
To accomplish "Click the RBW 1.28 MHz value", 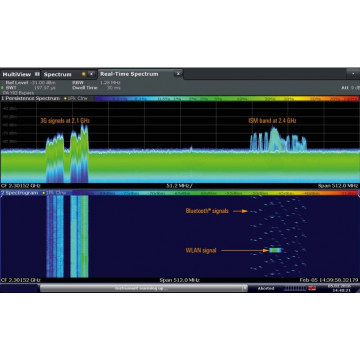I will tap(109, 83).
